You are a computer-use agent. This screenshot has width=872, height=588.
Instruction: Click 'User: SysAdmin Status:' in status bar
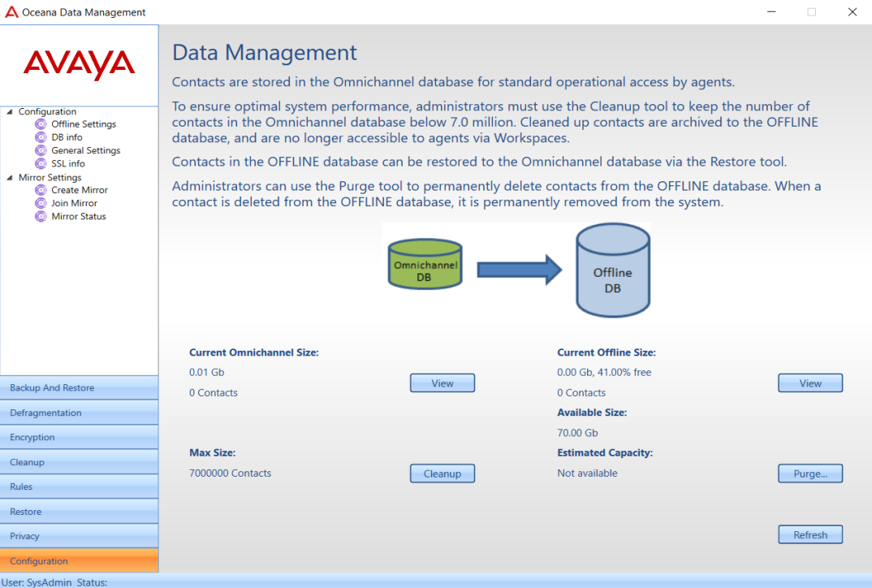point(54,582)
